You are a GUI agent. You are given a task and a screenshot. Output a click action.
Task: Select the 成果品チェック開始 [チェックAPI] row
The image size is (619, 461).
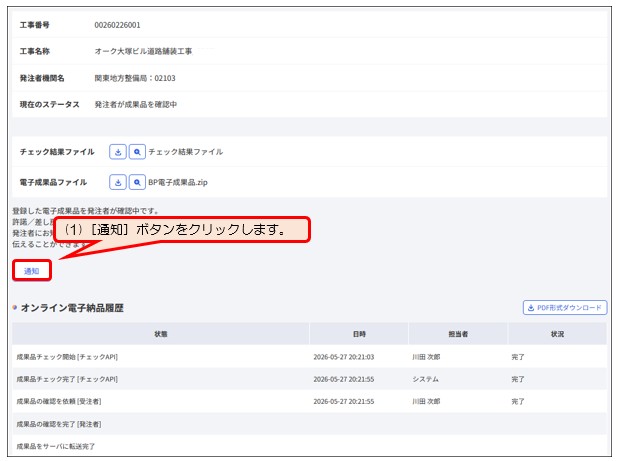(x=310, y=357)
